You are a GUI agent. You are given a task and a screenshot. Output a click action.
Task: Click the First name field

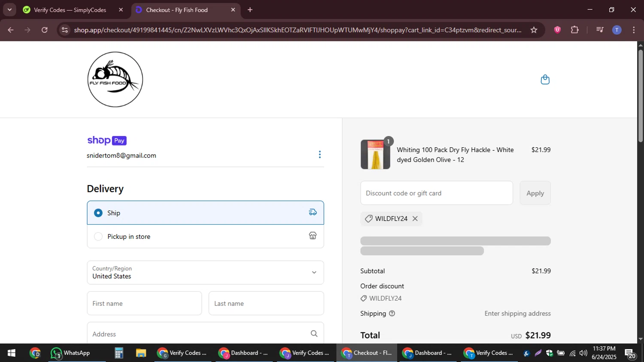pos(144,303)
